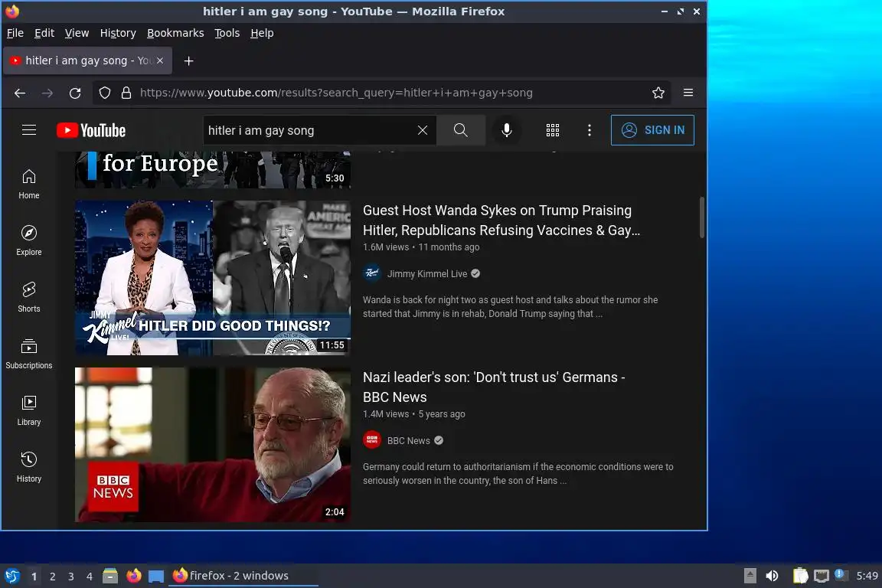882x588 pixels.
Task: Click the Wanda Sykes video description text
Action: [510, 307]
